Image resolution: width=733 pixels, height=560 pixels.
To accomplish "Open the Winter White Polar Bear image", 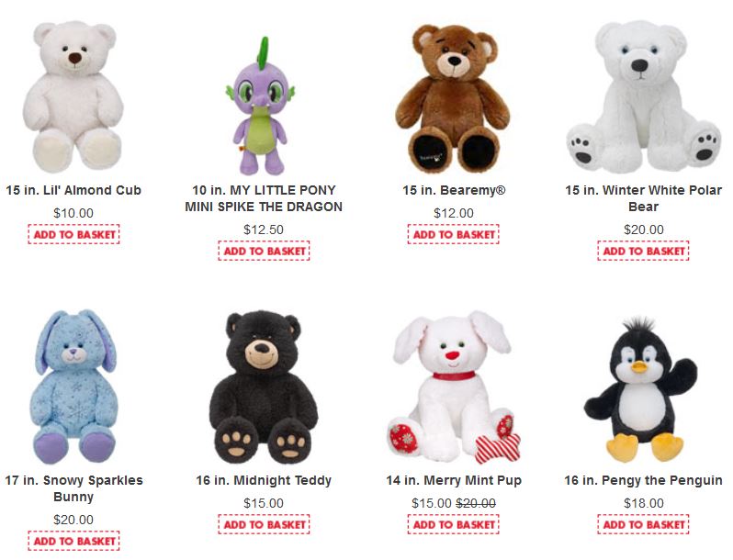I will click(x=643, y=95).
